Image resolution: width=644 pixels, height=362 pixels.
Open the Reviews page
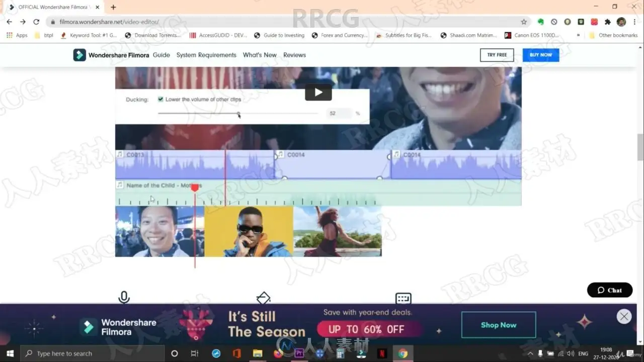pos(294,55)
